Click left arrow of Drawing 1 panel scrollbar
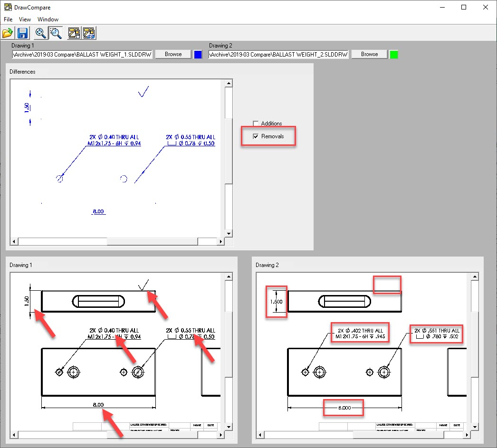Viewport: 497px width, 448px height. pos(14,435)
